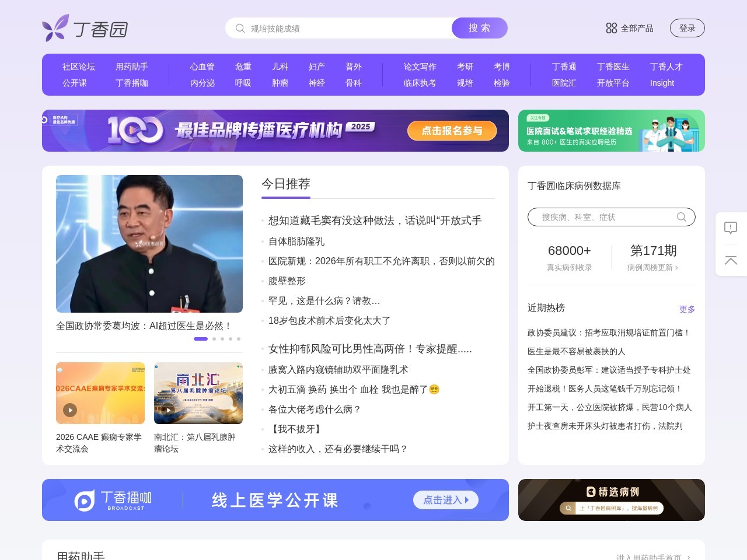
Task: Click the DXY butterfly logo
Action: point(55,27)
